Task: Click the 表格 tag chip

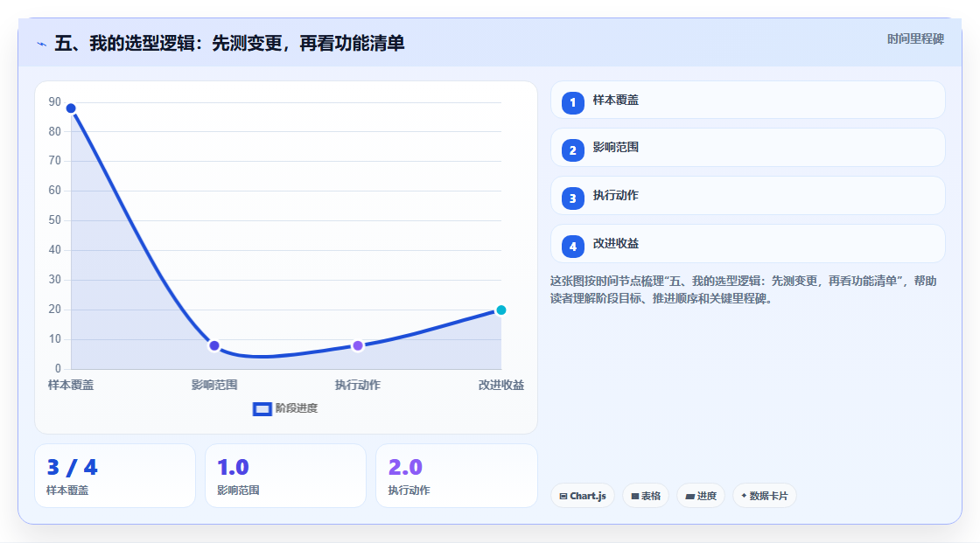Action: click(646, 496)
